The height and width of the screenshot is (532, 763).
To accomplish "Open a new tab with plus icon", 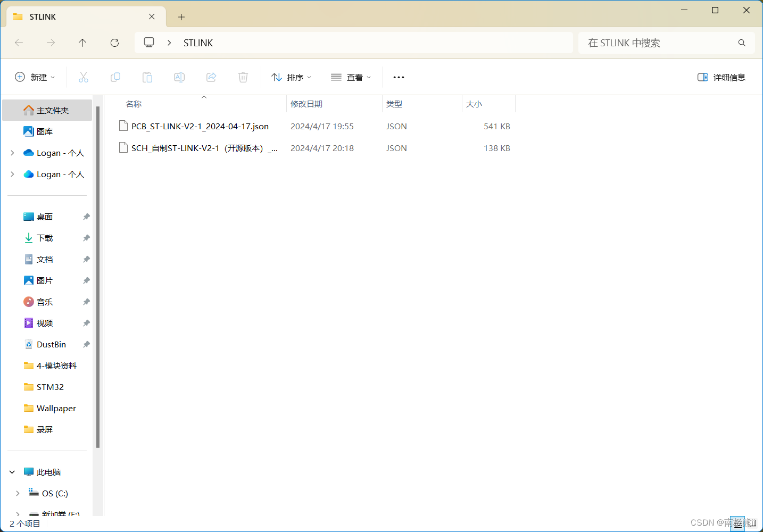I will point(181,17).
